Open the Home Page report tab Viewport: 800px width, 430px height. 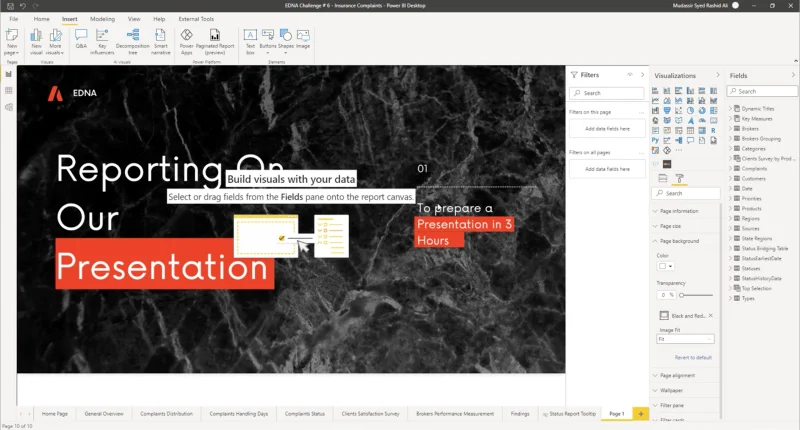point(55,414)
